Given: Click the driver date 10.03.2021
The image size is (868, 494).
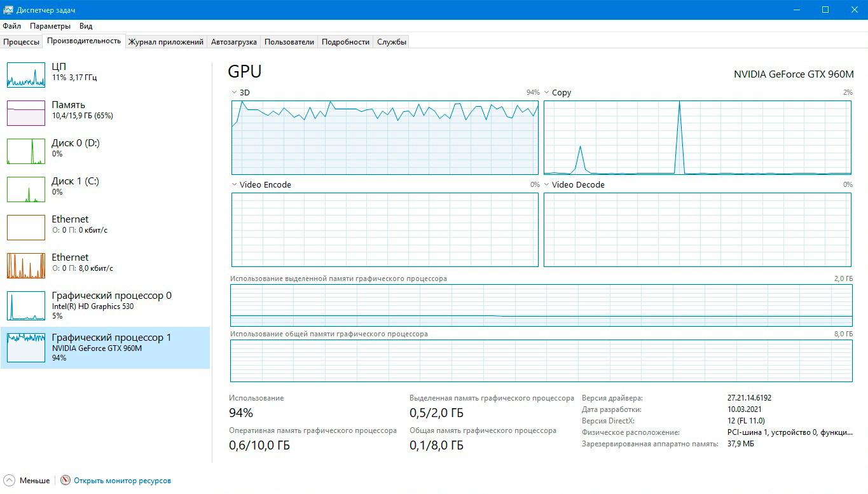Looking at the screenshot, I should pos(745,409).
